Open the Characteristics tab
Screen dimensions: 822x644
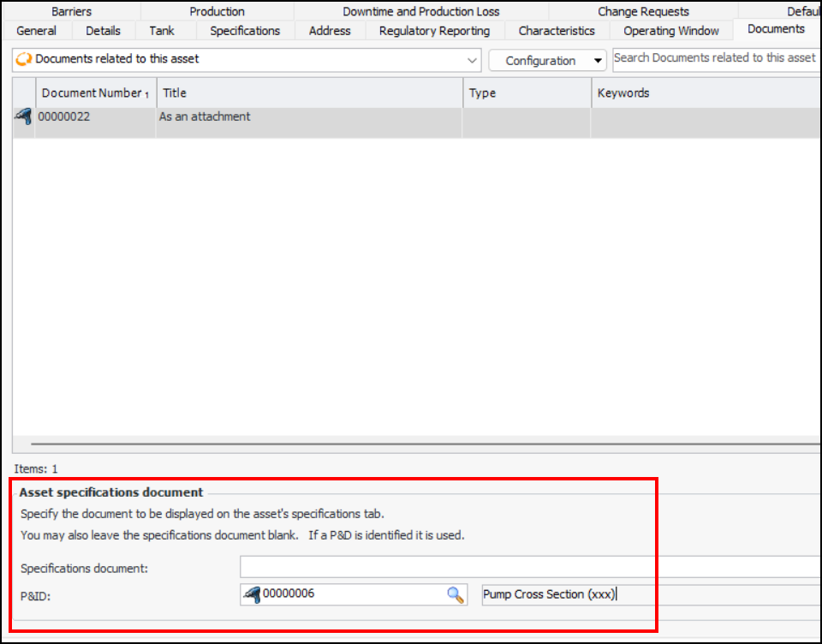click(557, 31)
